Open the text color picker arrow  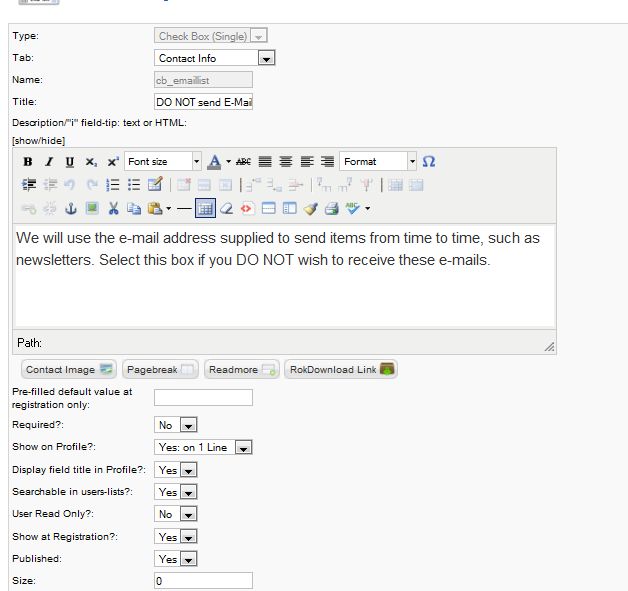click(228, 162)
